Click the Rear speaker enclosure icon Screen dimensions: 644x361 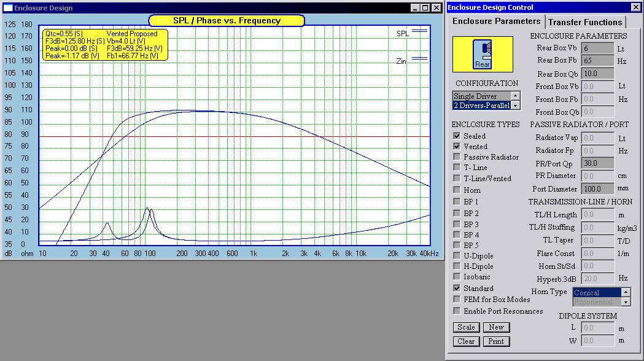483,54
